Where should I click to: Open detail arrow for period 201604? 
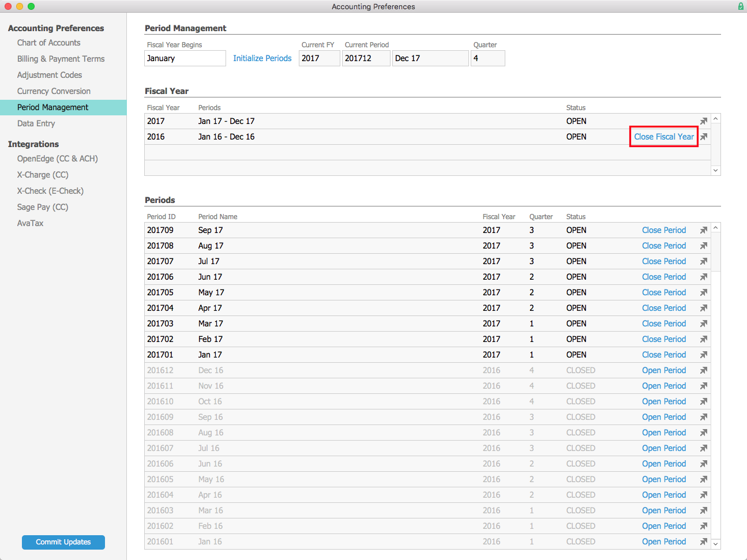tap(704, 495)
